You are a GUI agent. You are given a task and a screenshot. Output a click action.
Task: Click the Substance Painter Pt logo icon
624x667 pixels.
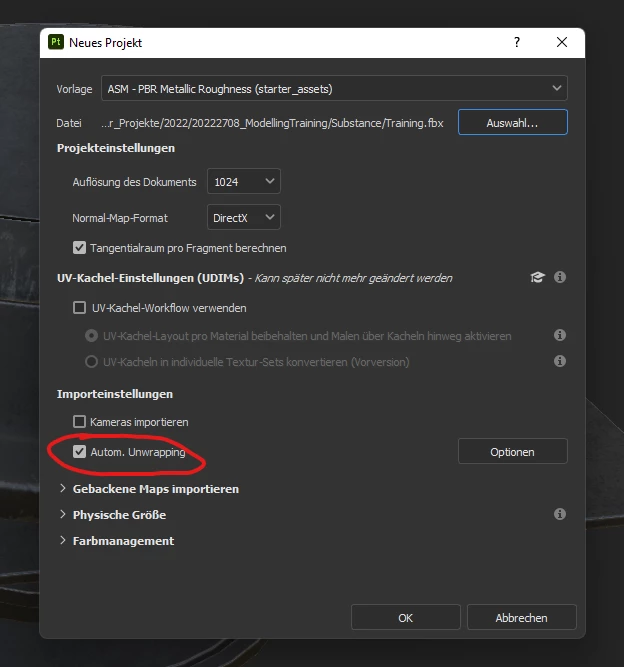point(56,42)
